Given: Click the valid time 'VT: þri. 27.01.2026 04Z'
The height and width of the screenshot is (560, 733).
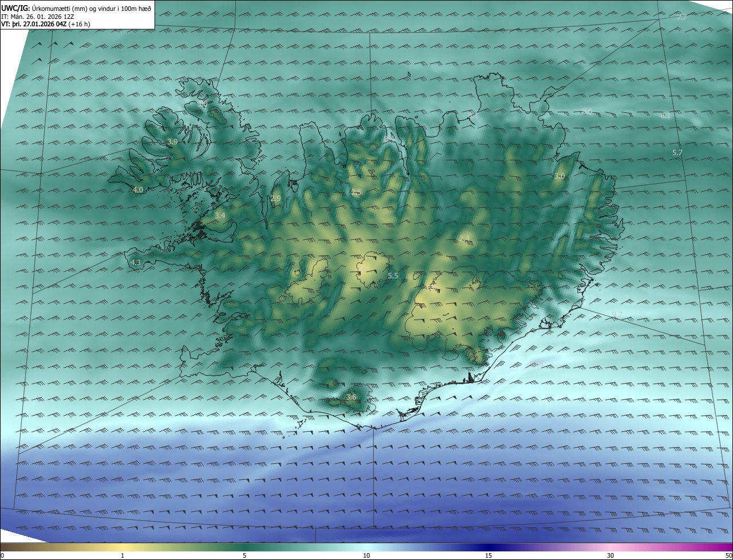Looking at the screenshot, I should point(34,24).
